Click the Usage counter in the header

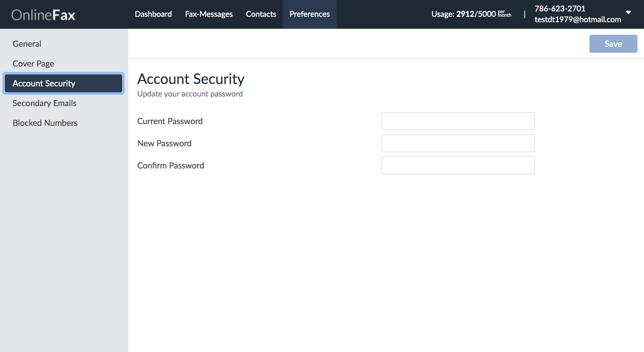click(x=471, y=14)
